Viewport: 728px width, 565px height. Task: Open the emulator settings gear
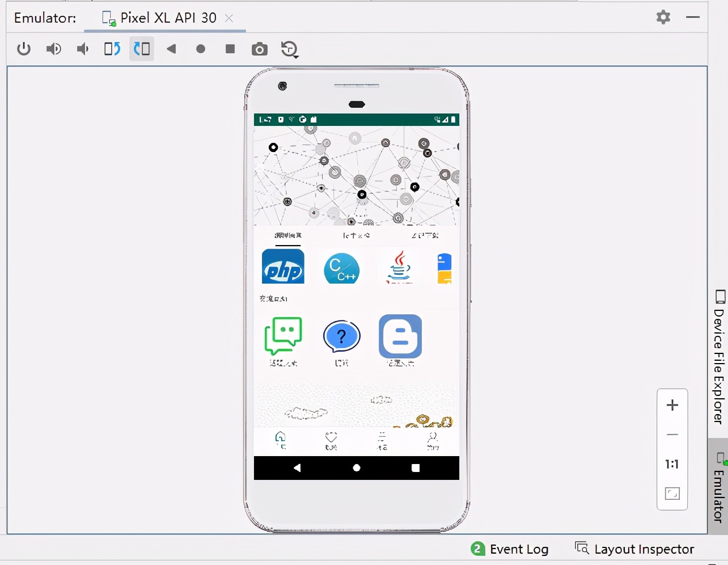pos(662,17)
